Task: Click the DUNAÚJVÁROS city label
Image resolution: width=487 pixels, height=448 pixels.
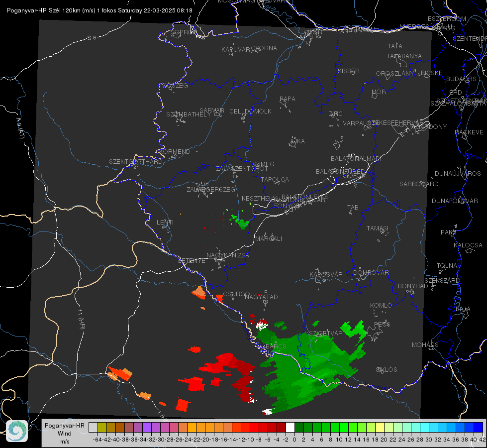Action: click(458, 174)
